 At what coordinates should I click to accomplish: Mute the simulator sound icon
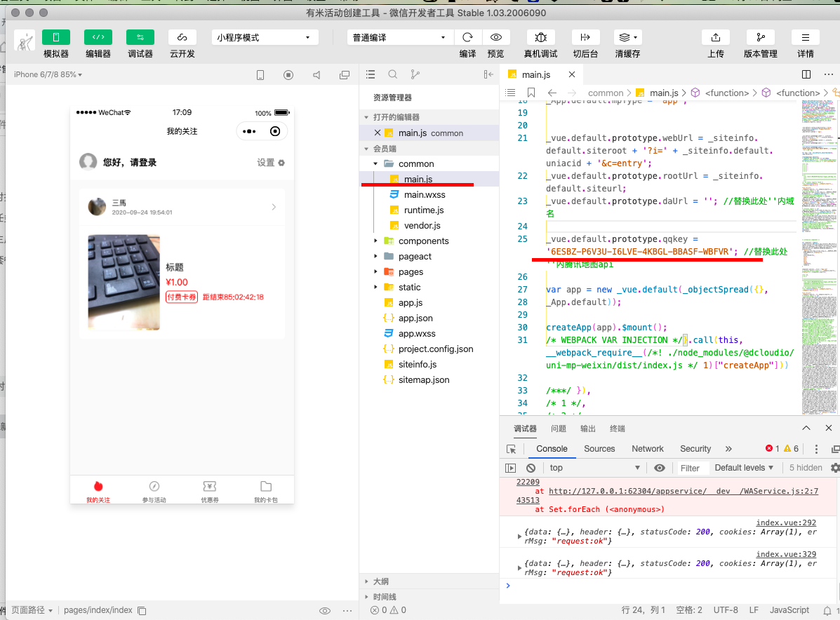point(316,75)
